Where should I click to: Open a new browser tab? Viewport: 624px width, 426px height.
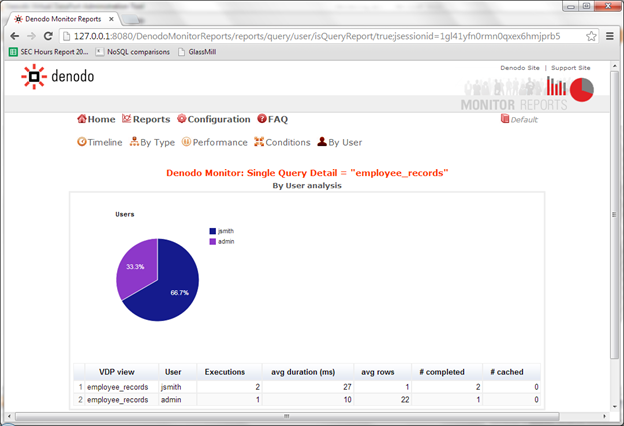(130, 19)
